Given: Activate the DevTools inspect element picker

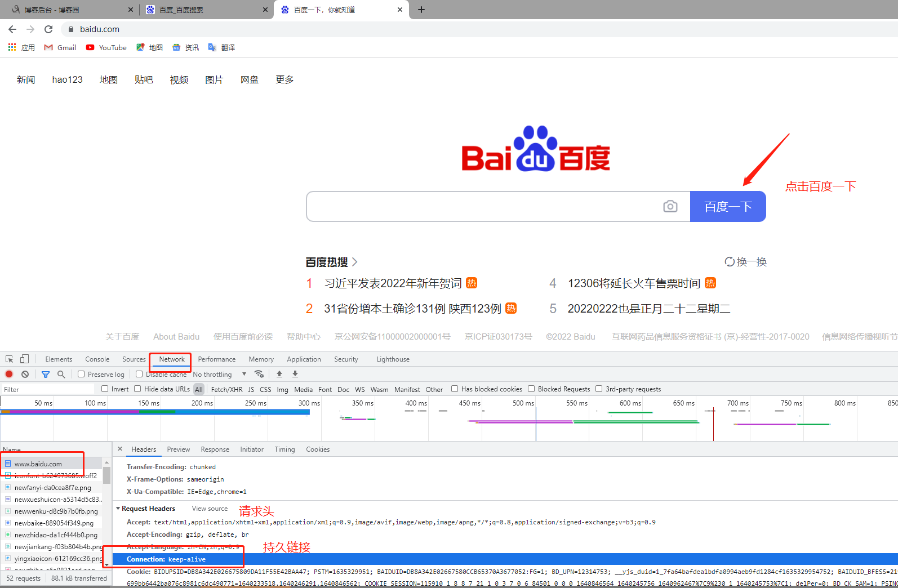Looking at the screenshot, I should [x=10, y=359].
